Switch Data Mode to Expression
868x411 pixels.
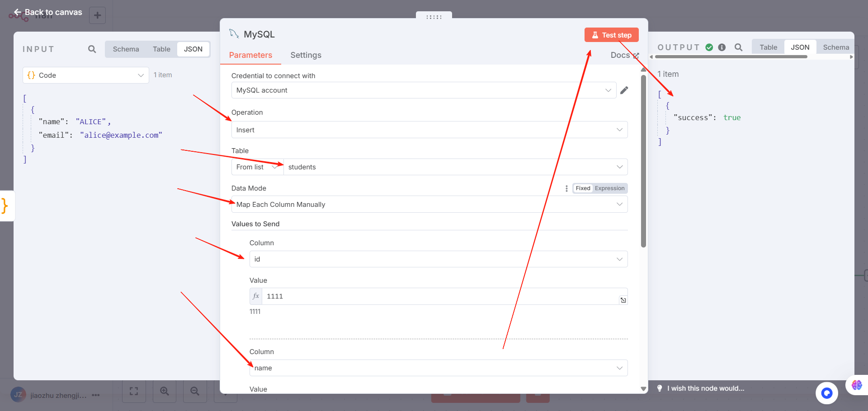click(609, 188)
